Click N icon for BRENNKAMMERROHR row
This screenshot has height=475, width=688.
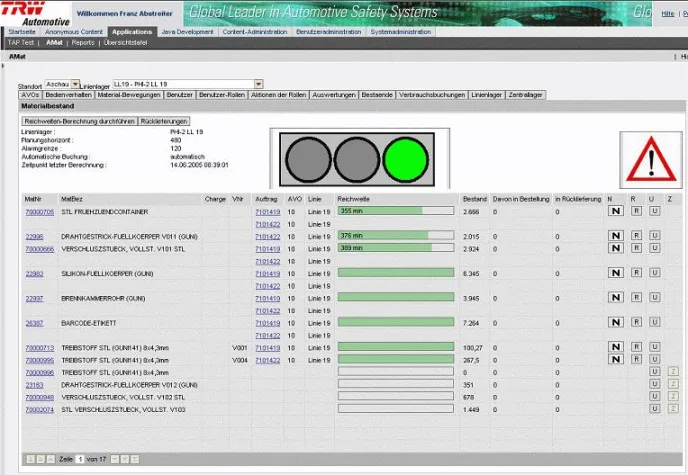click(x=616, y=298)
